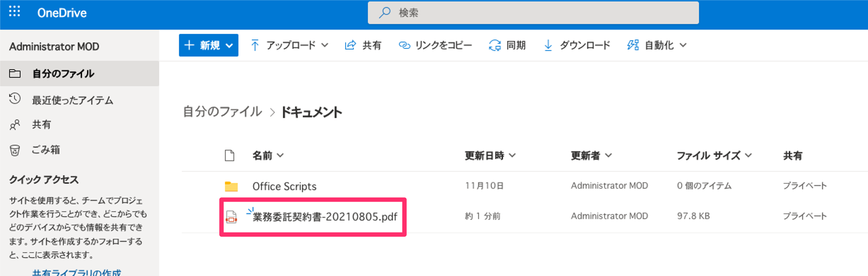Click the 検索 search input field
The height and width of the screenshot is (276, 868).
click(539, 13)
